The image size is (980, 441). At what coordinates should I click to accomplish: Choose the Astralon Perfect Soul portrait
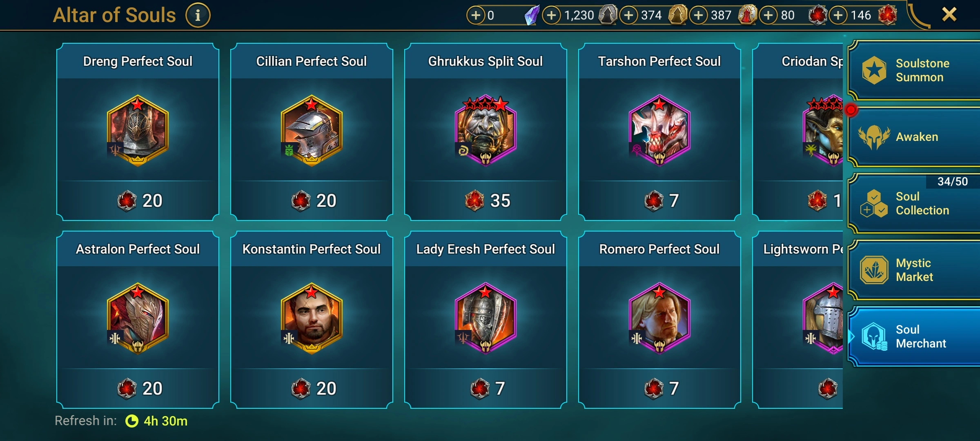[138, 318]
